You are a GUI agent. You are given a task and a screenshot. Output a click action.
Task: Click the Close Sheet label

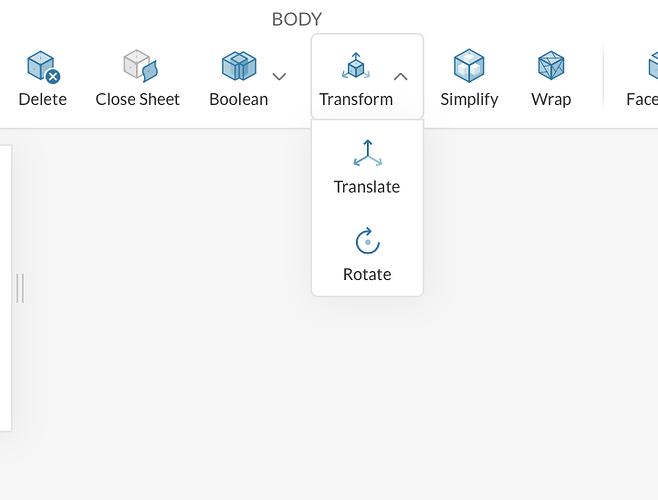point(138,99)
